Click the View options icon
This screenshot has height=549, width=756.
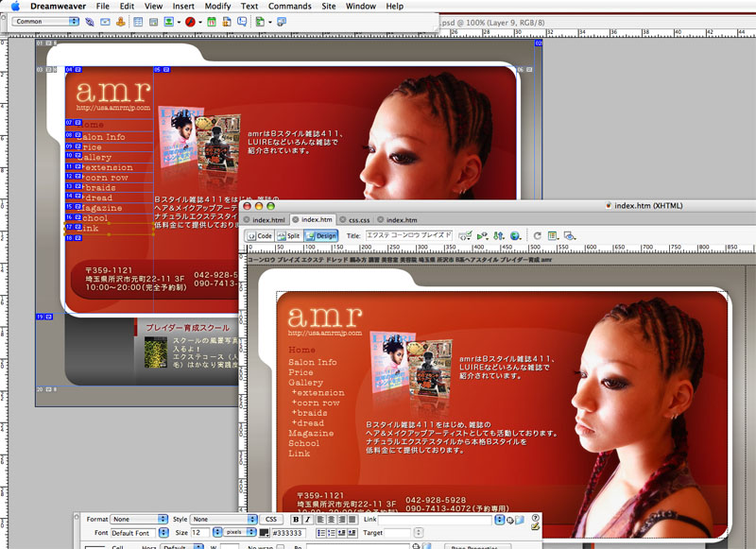(x=553, y=235)
